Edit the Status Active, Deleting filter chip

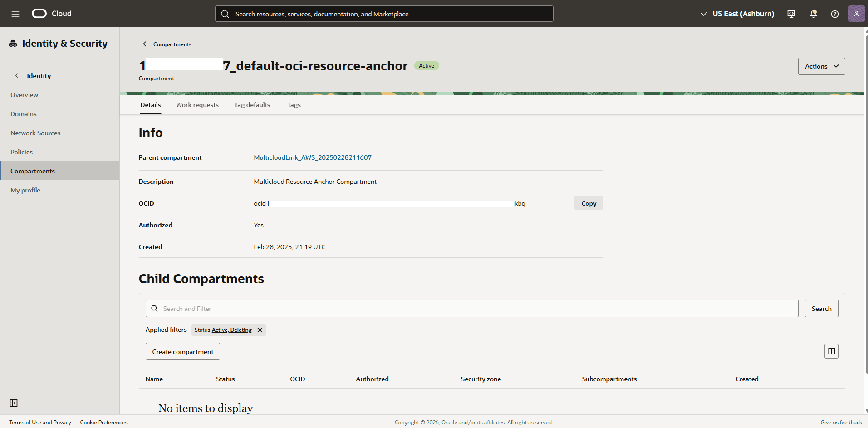[x=231, y=330]
